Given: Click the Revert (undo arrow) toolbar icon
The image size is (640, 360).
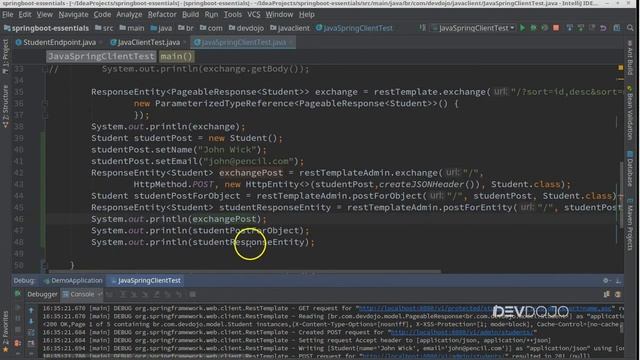Looking at the screenshot, I should 603,28.
